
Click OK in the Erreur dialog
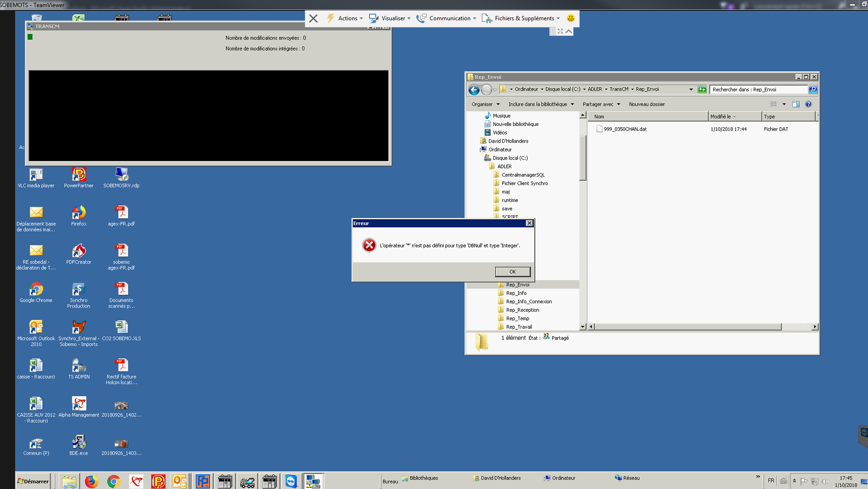[512, 272]
